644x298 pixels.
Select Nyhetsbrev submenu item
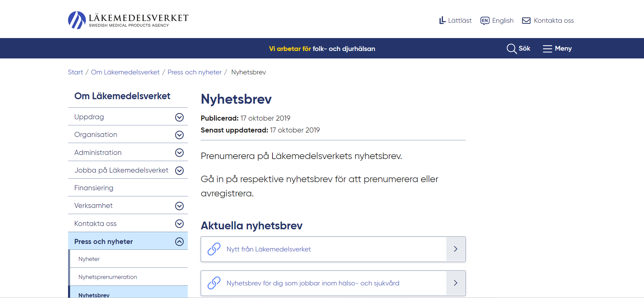[x=94, y=295]
